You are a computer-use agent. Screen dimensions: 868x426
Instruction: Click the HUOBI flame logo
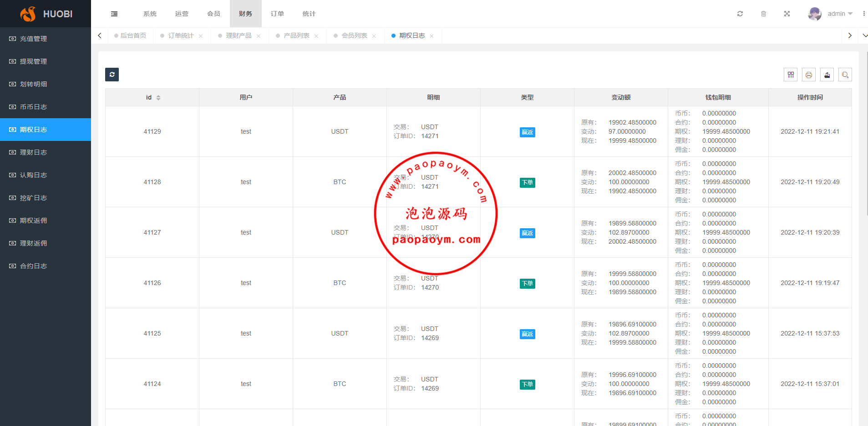point(28,14)
